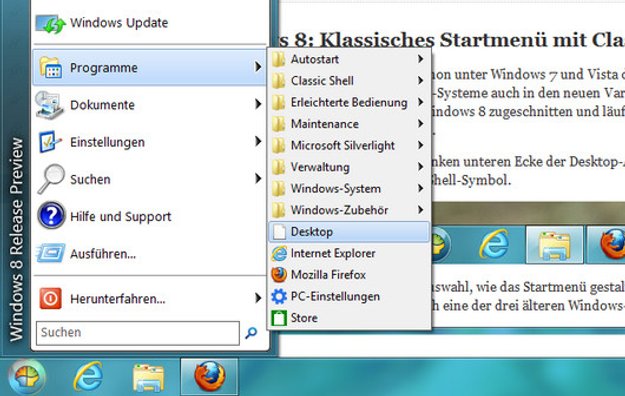Expand the Erleichterte Bedienung arrow
The width and height of the screenshot is (625, 396).
tap(421, 102)
